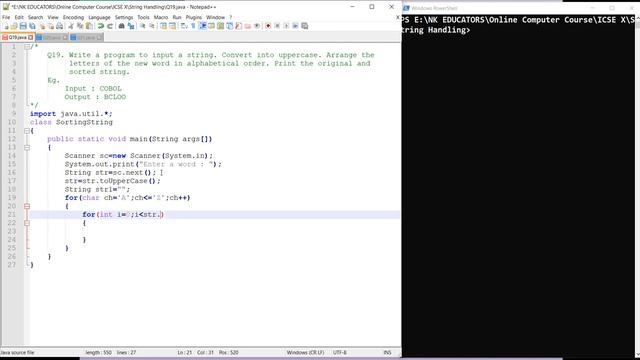Viewport: 640px width, 360px height.
Task: Open the Search menu
Action: (36, 17)
